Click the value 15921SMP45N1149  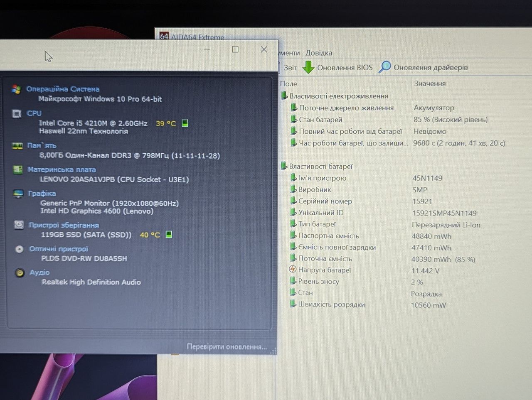(x=444, y=213)
